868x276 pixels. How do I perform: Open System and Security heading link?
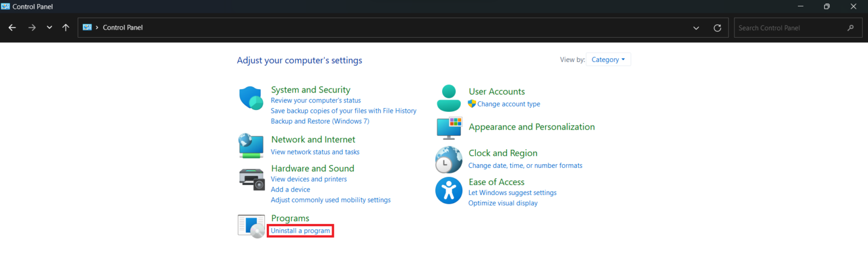coord(311,90)
